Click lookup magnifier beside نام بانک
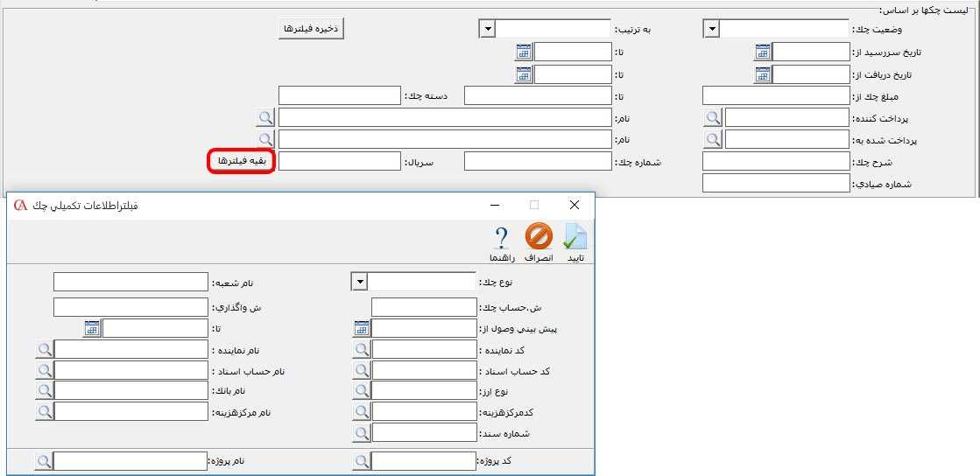This screenshot has width=980, height=476. tap(44, 390)
